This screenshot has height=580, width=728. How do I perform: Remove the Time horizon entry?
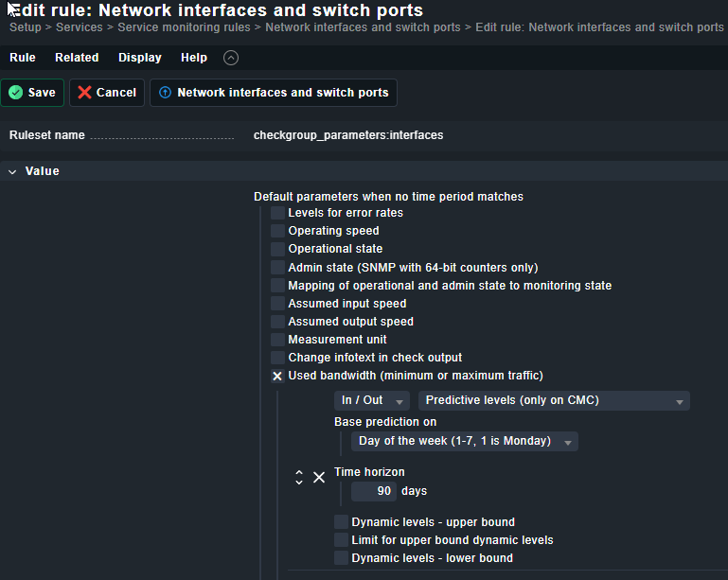point(319,477)
